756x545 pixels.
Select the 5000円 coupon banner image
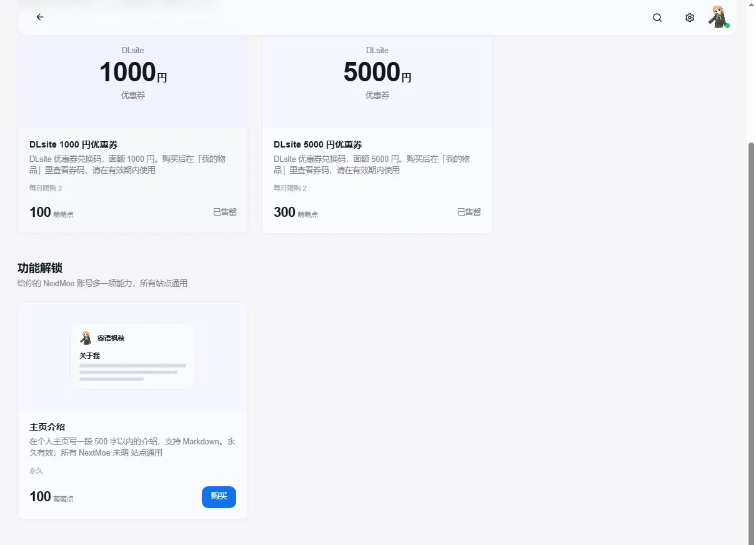tap(377, 81)
